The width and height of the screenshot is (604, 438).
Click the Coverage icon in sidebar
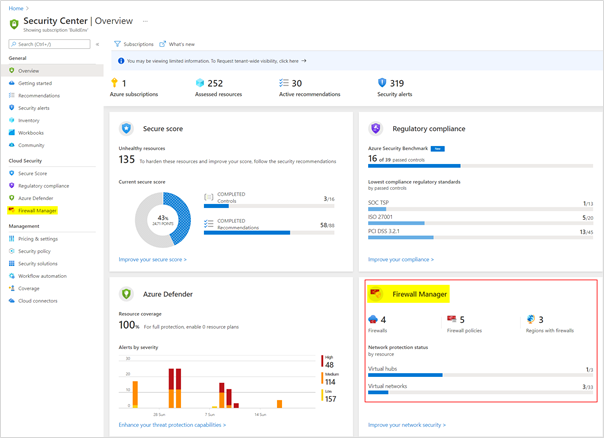(x=12, y=288)
